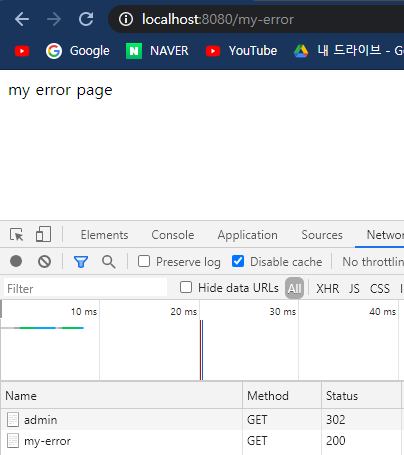Click the document icon beside admin
This screenshot has height=455, width=404.
pos(13,420)
